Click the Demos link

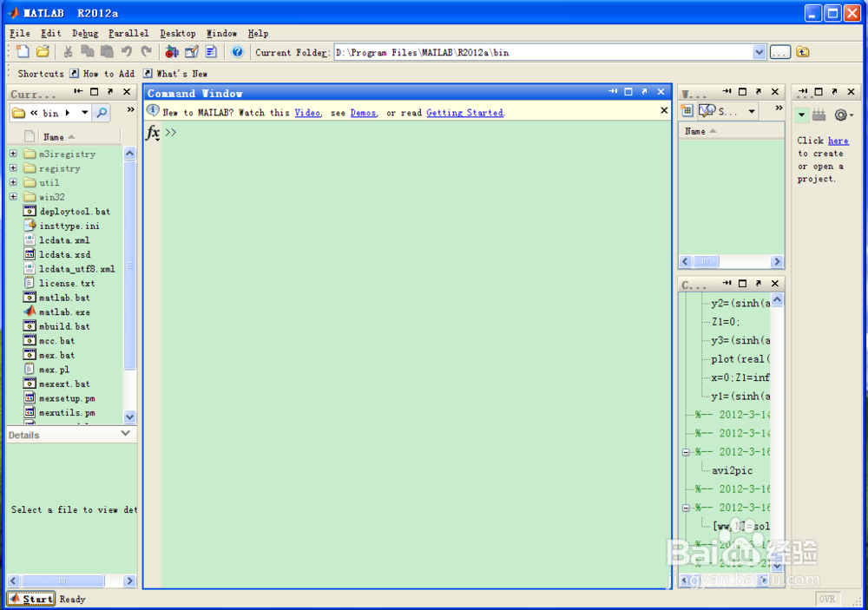pyautogui.click(x=363, y=113)
